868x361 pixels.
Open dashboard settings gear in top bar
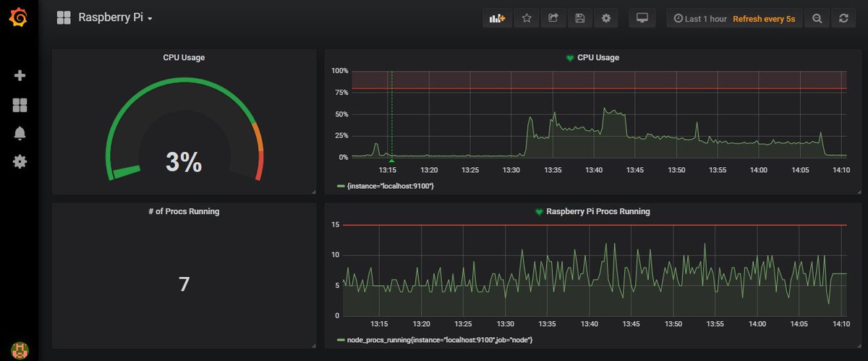tap(606, 19)
